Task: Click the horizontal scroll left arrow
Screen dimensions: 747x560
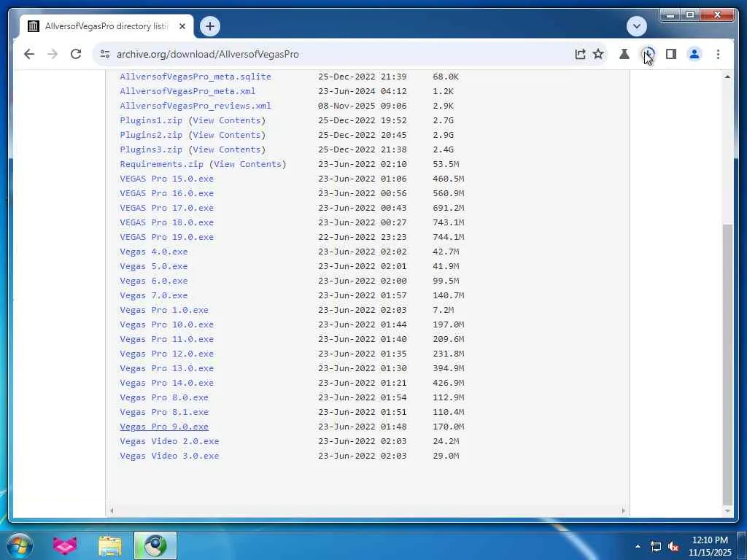Action: pyautogui.click(x=112, y=511)
